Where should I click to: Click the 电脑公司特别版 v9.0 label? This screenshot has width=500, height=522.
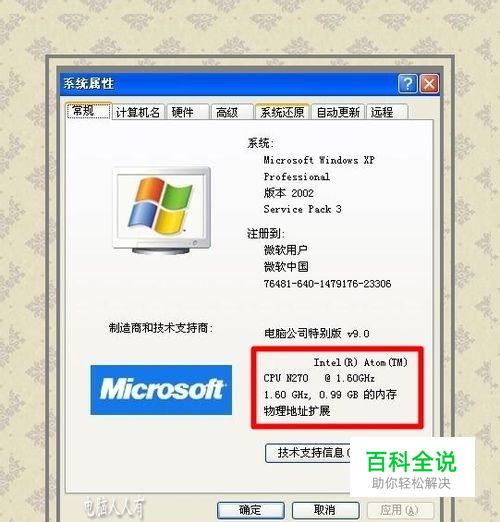[316, 333]
